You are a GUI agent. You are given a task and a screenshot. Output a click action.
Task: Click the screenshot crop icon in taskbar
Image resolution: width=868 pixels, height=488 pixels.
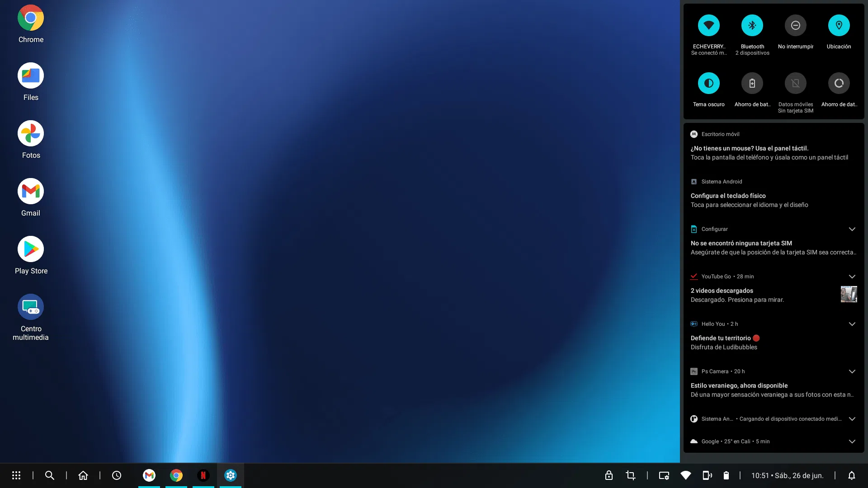click(631, 475)
